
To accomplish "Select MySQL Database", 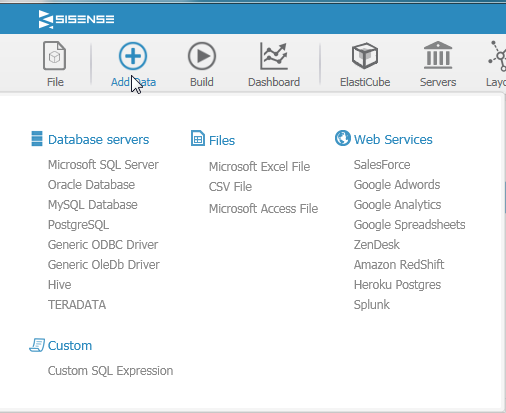I will pos(93,205).
